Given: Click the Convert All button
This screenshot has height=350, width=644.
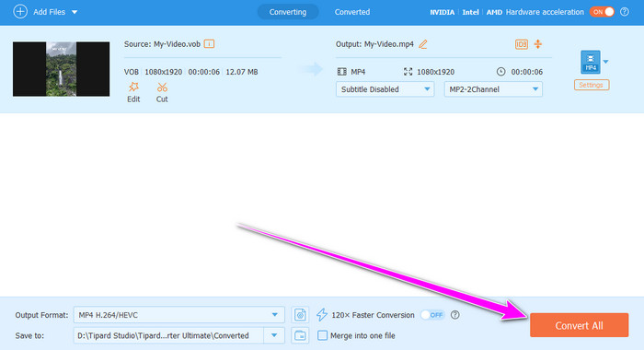Looking at the screenshot, I should pos(579,325).
